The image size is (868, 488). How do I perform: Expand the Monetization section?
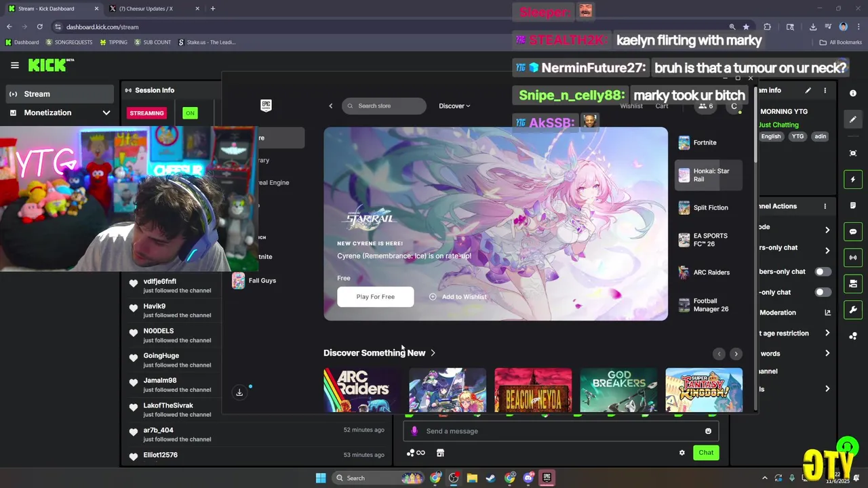pyautogui.click(x=60, y=113)
